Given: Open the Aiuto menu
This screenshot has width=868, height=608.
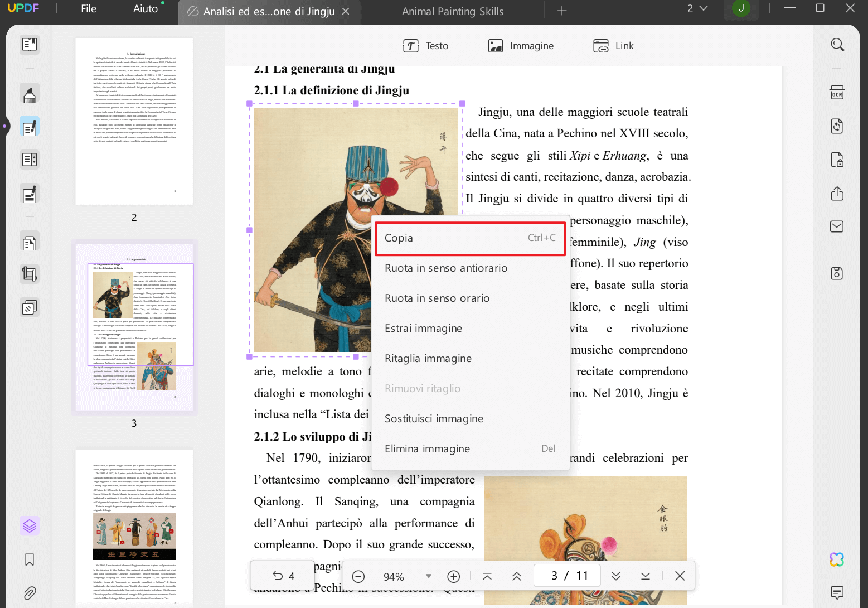Looking at the screenshot, I should [146, 9].
